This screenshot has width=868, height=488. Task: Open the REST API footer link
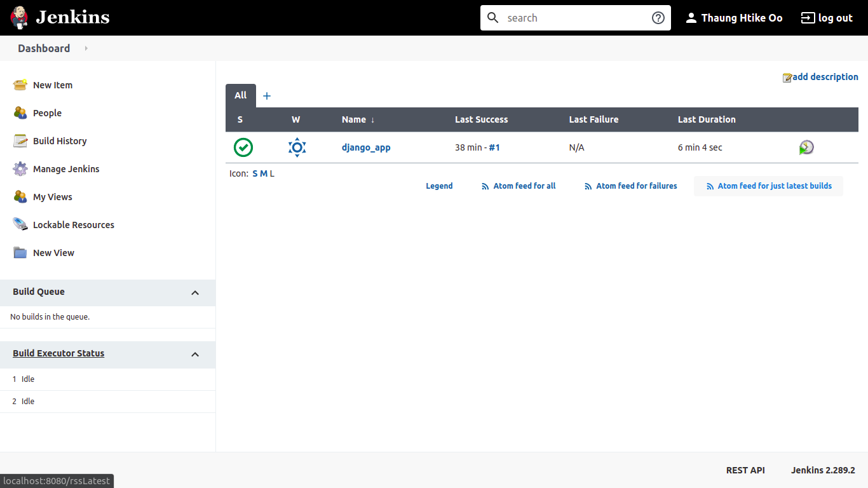pos(745,470)
